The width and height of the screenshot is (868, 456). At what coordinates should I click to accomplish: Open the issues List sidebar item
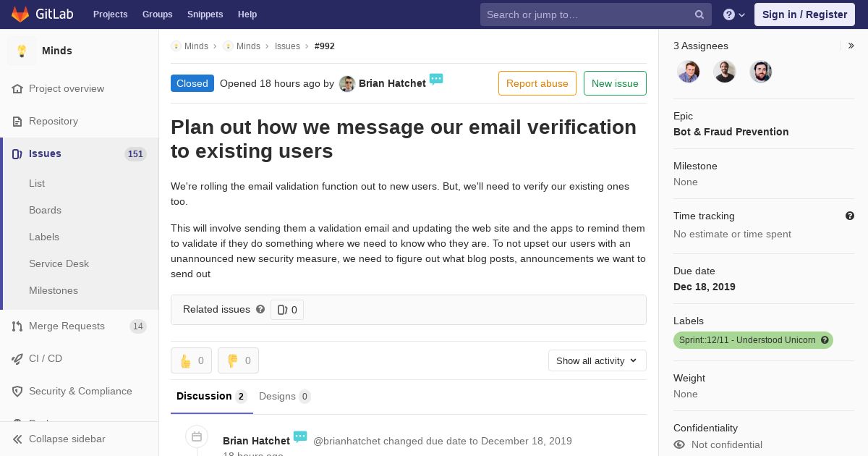[x=37, y=183]
